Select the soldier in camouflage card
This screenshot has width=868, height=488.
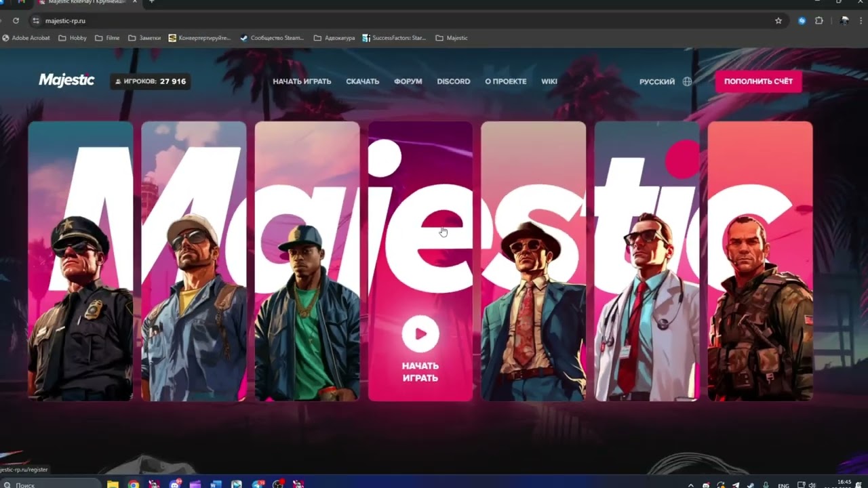pyautogui.click(x=760, y=261)
